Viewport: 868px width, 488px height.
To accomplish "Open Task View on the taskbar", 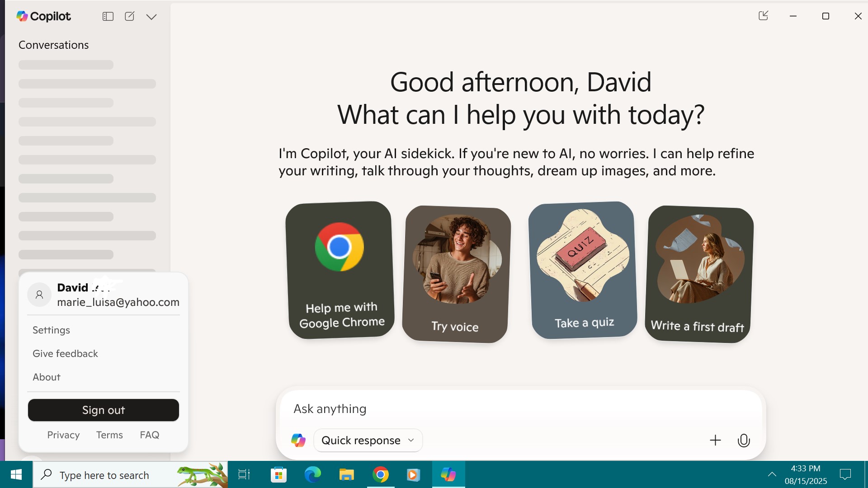I will (x=244, y=475).
